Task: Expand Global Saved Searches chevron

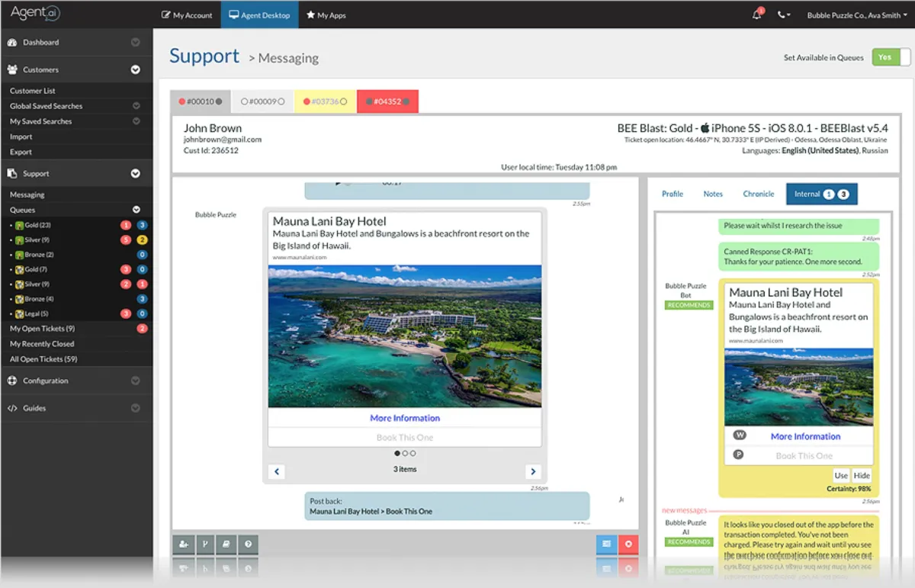Action: pos(136,106)
